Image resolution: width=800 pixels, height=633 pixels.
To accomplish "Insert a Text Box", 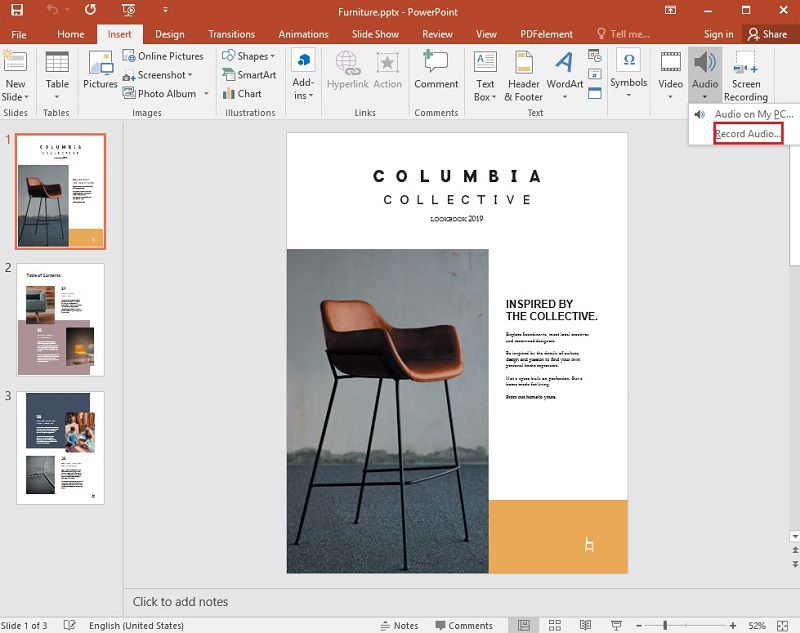I will coord(484,72).
